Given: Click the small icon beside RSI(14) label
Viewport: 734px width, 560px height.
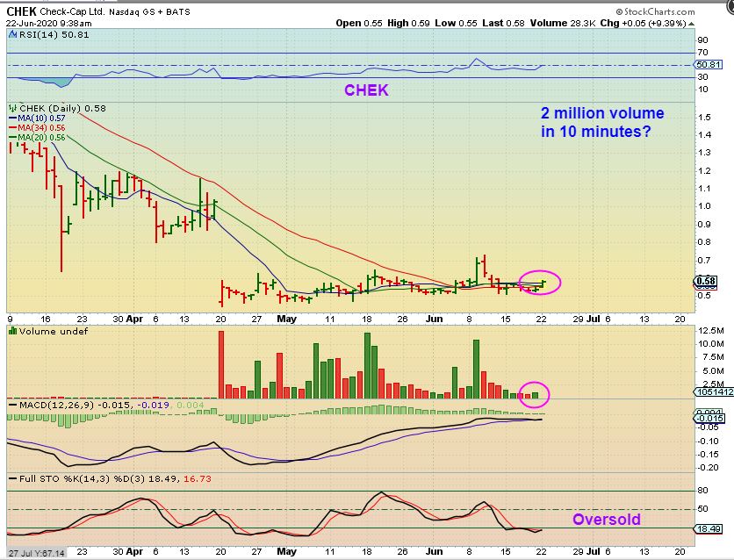Looking at the screenshot, I should (x=12, y=34).
